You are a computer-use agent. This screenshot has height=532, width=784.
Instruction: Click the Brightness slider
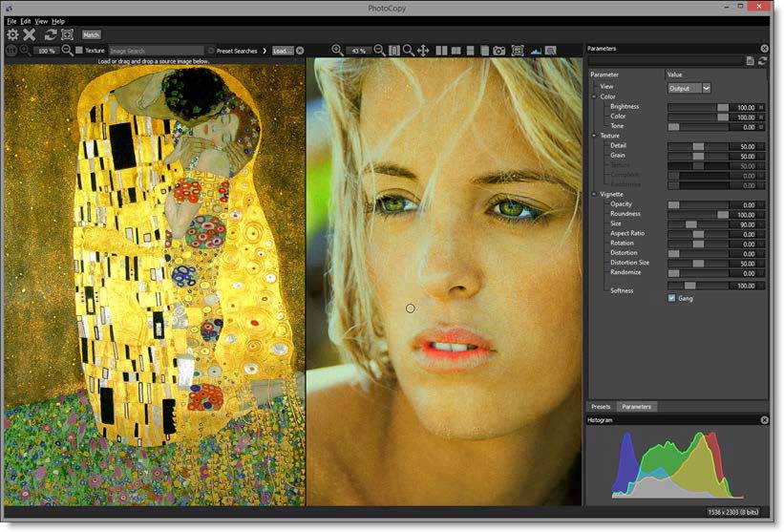click(x=698, y=107)
